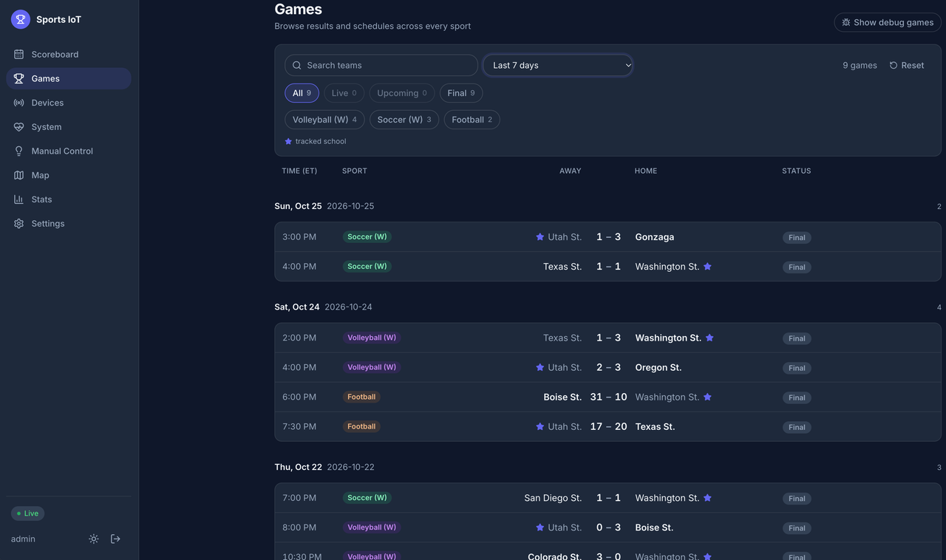Click the logout icon next to admin

coord(115,539)
